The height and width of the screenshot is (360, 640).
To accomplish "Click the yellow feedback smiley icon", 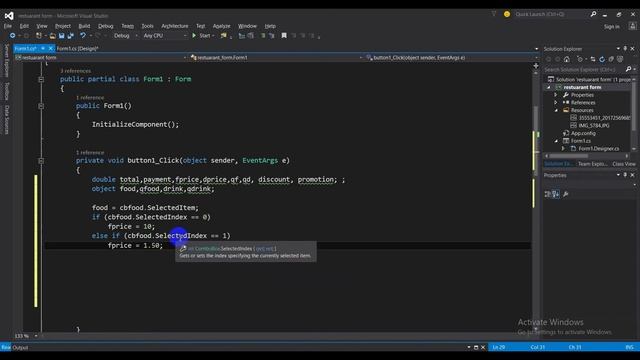I will pyautogui.click(x=507, y=14).
